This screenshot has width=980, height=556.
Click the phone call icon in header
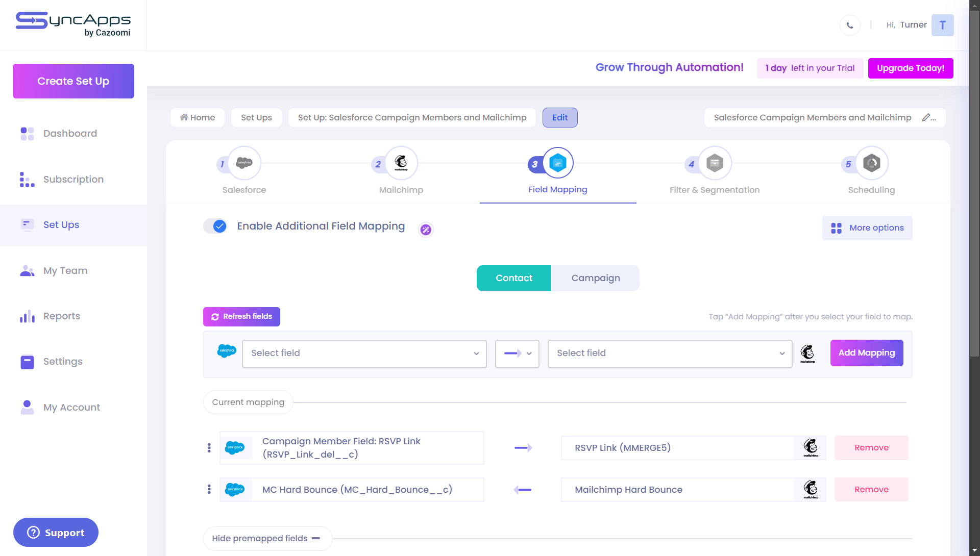coord(850,25)
